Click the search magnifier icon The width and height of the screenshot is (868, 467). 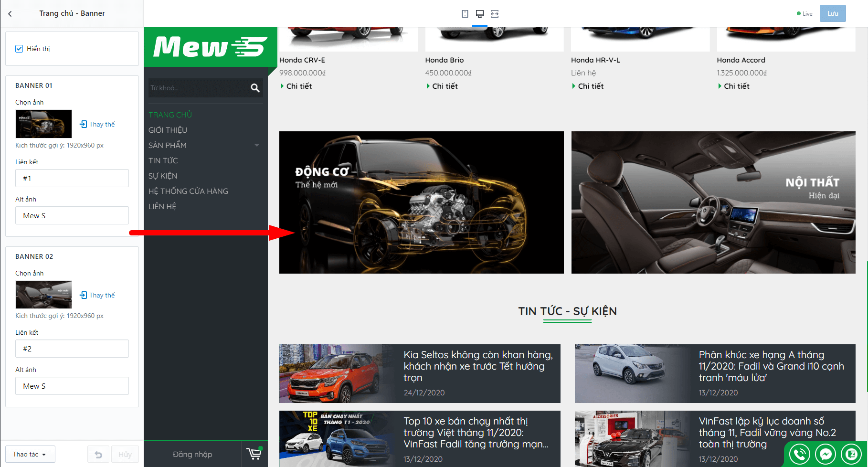point(255,88)
